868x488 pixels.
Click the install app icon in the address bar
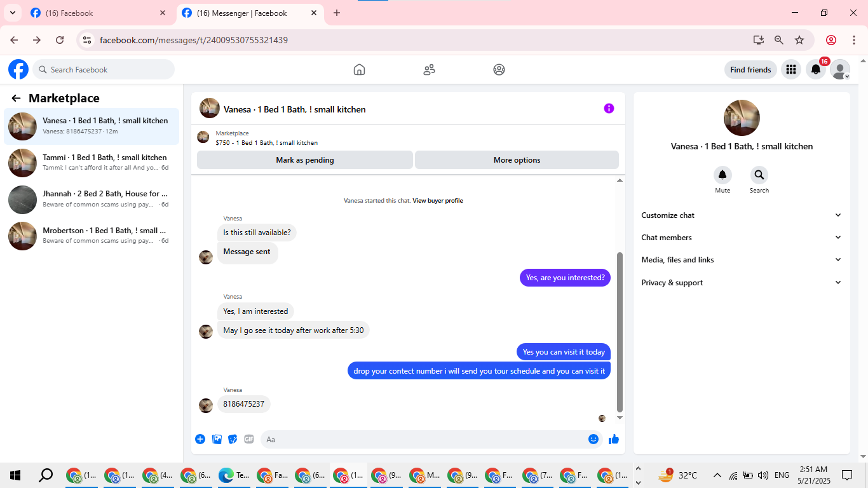pyautogui.click(x=759, y=40)
